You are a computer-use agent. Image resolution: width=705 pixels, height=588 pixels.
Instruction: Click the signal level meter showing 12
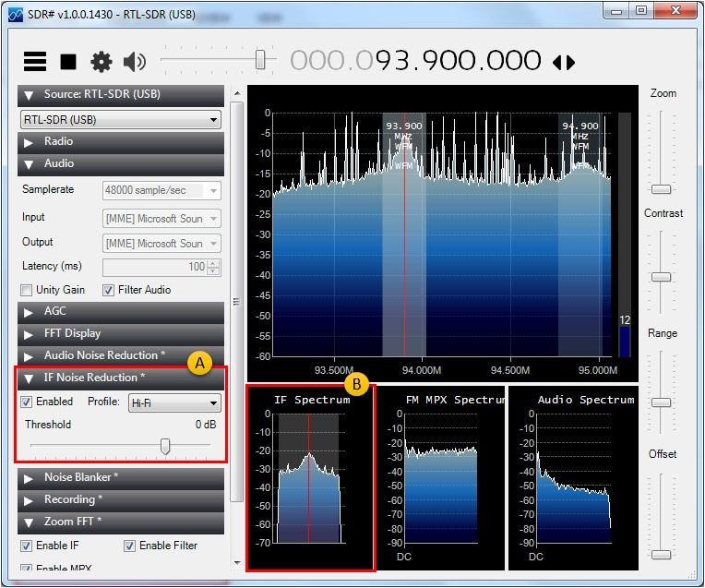(x=625, y=234)
